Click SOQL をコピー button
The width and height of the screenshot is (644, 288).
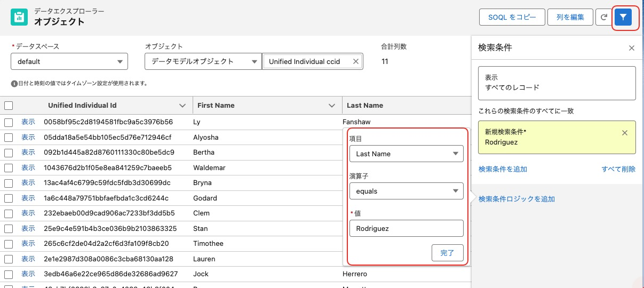[x=512, y=17]
